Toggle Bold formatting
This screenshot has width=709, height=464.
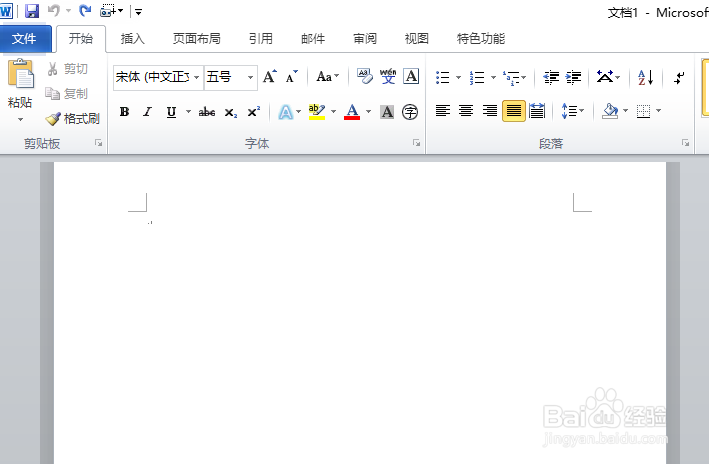pyautogui.click(x=124, y=112)
